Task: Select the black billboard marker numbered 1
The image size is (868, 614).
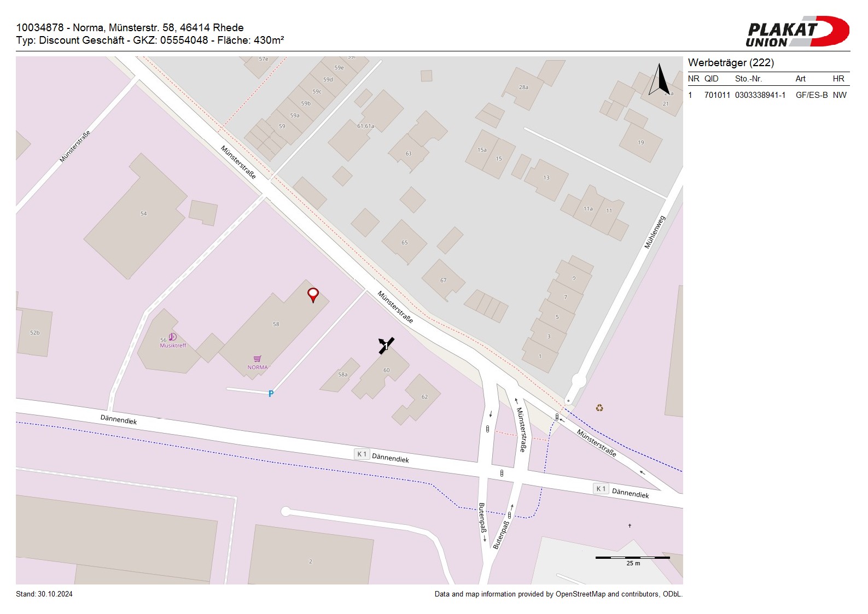Action: coord(386,346)
